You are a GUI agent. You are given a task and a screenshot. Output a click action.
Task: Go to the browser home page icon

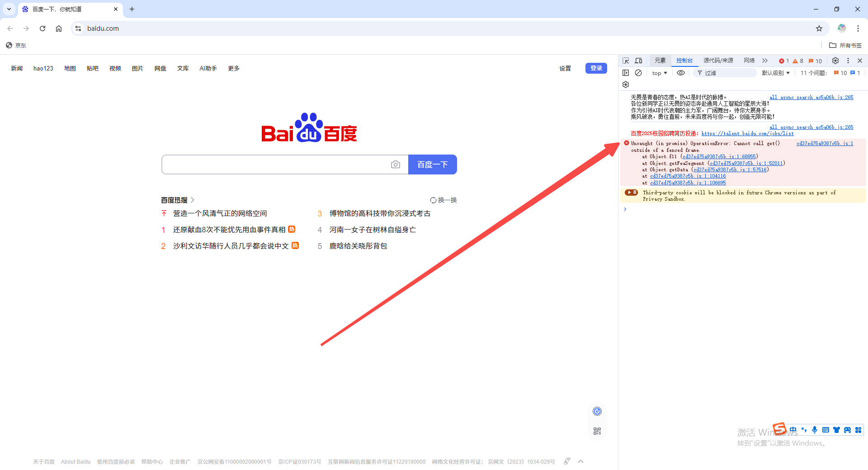pos(59,28)
